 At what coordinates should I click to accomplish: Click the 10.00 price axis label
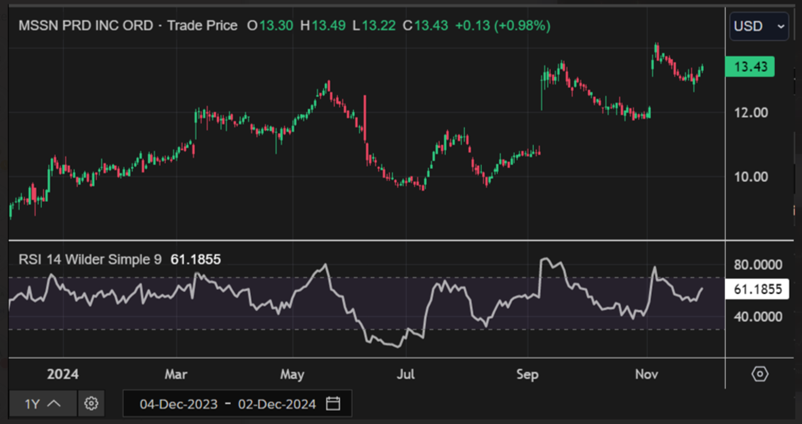pyautogui.click(x=751, y=177)
